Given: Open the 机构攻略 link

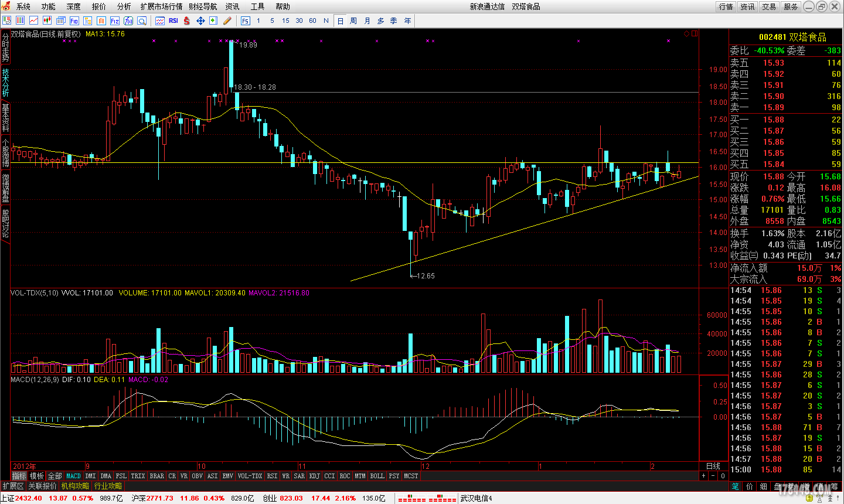Looking at the screenshot, I should pyautogui.click(x=75, y=486).
